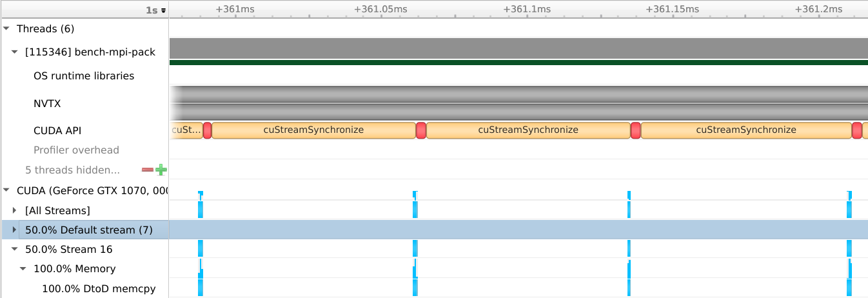Click the '5 threads hidden...' text
868x298 pixels.
point(72,170)
